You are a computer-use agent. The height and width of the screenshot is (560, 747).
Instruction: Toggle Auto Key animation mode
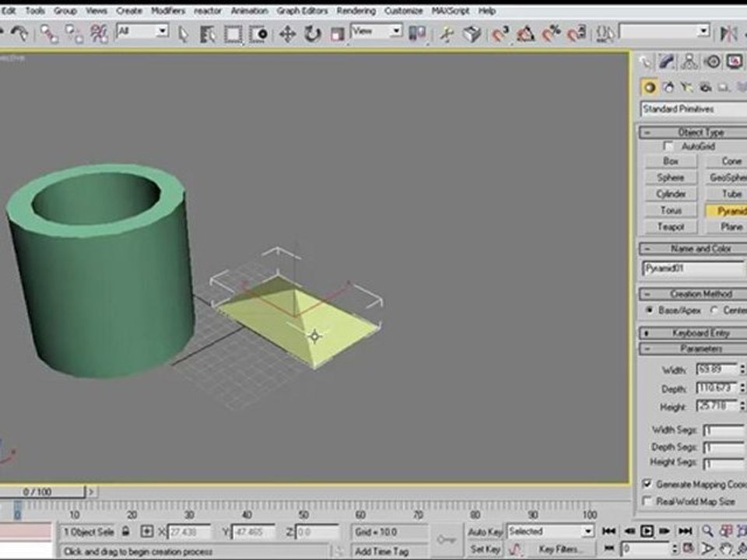point(485,531)
